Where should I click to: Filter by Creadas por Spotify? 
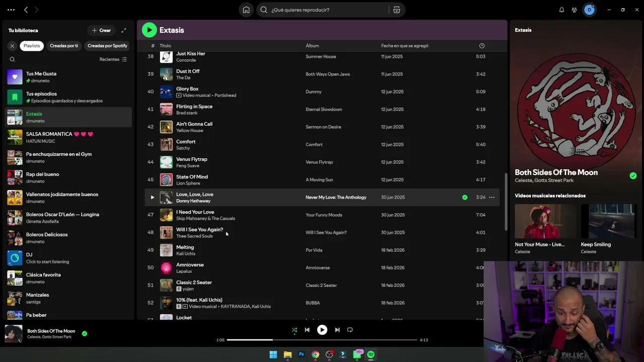coord(107,46)
